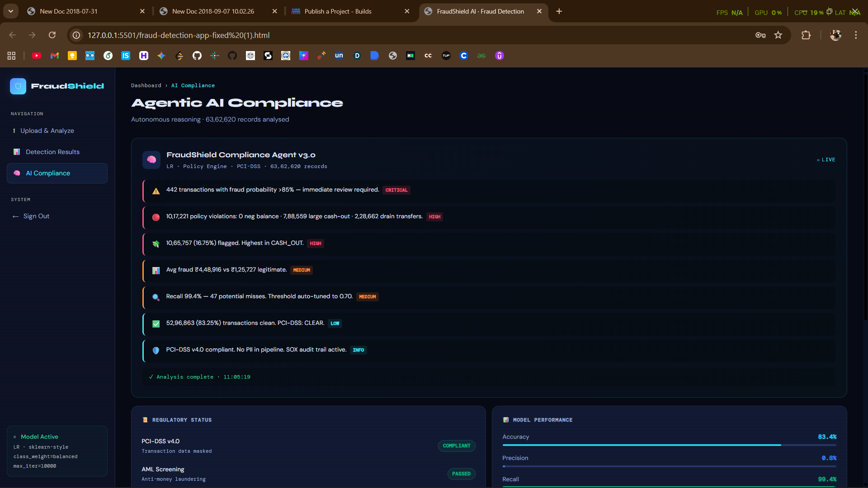This screenshot has height=488, width=868.
Task: Select AI Compliance in navigation
Action: point(57,173)
